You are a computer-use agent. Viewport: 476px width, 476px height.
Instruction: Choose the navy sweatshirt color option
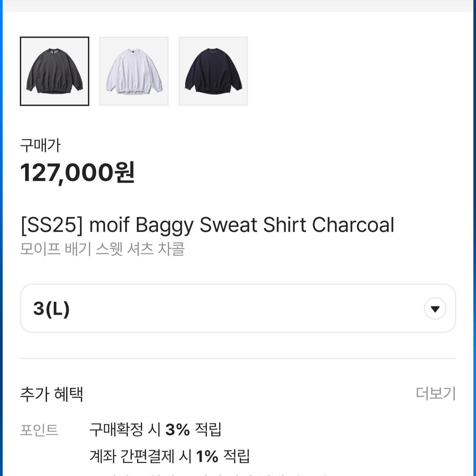[213, 71]
